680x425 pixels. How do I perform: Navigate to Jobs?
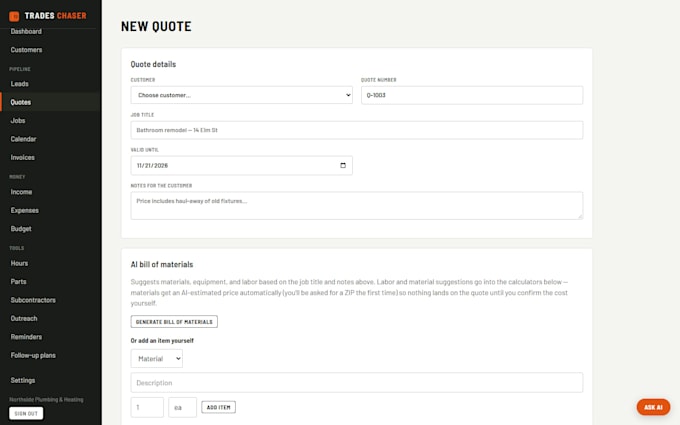(x=18, y=121)
